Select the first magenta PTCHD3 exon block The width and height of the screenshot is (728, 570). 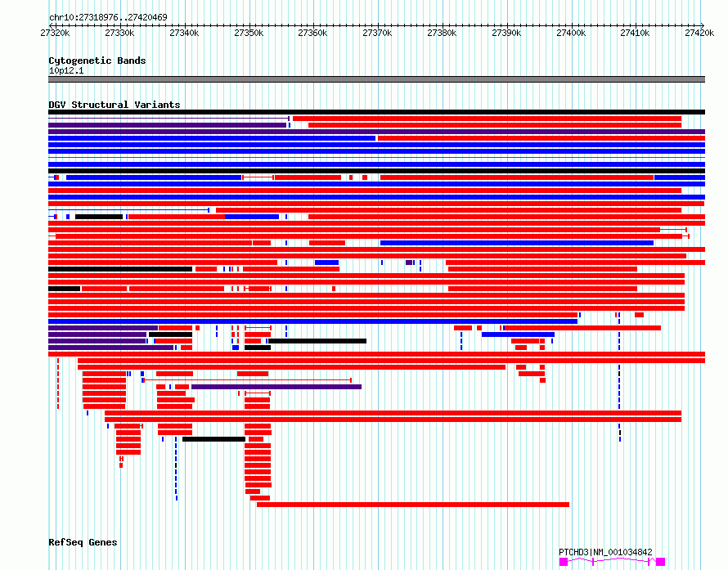[x=564, y=562]
